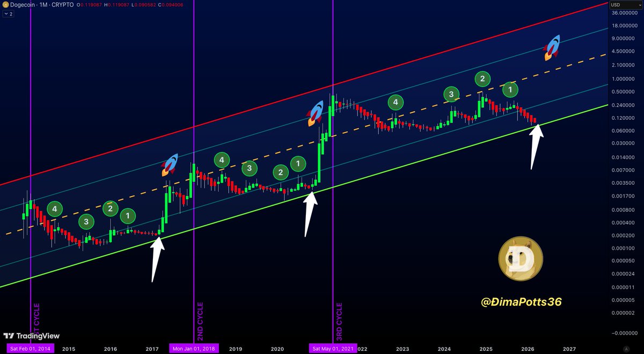This screenshot has width=644, height=354.
Task: Click the 0.001700 price level
Action: coord(624,197)
